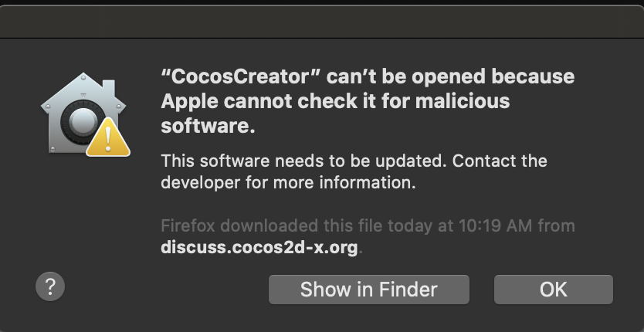This screenshot has height=332, width=644.
Task: Click "developer for more information" line
Action: 288,182
